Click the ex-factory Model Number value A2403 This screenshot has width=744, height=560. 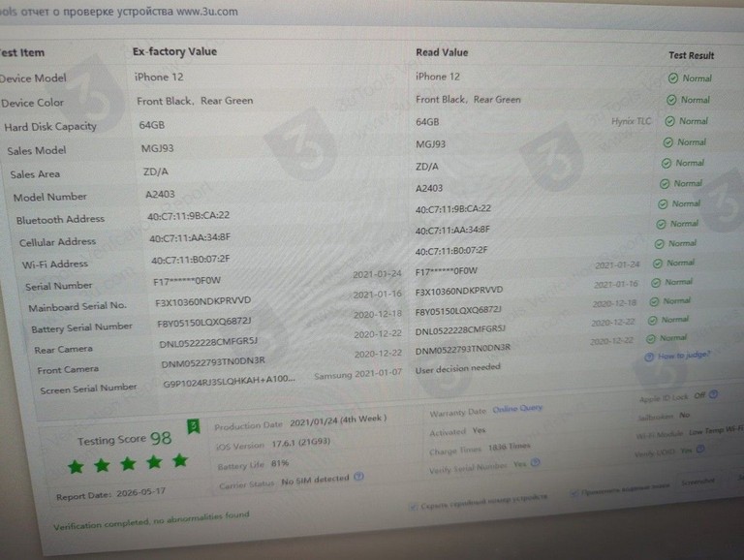point(160,194)
